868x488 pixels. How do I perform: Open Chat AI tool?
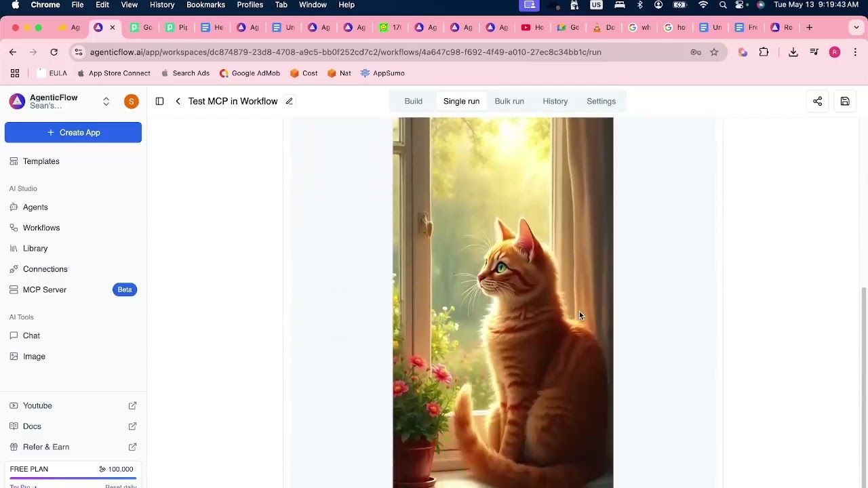(x=73, y=335)
